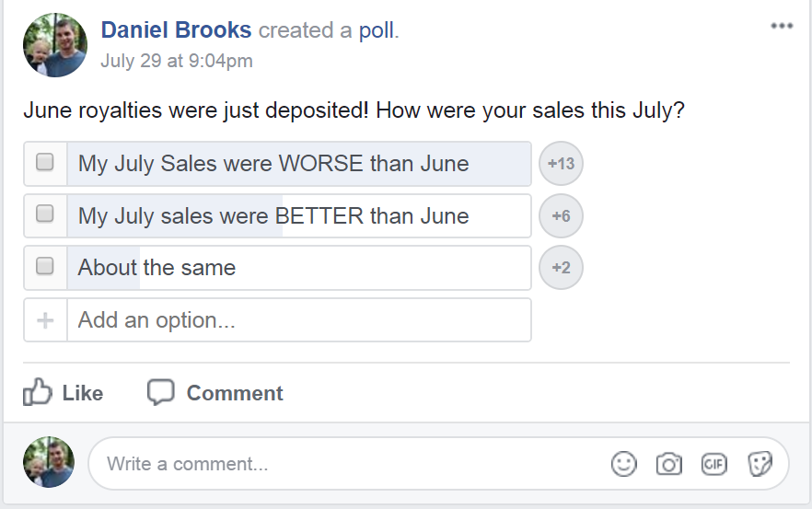Check the BETTER than June option

(x=44, y=214)
